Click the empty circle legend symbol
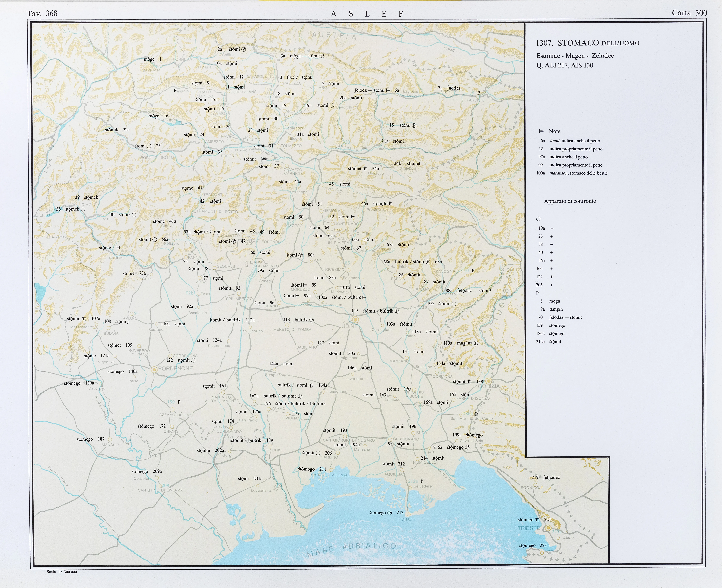722x588 pixels. click(x=538, y=219)
